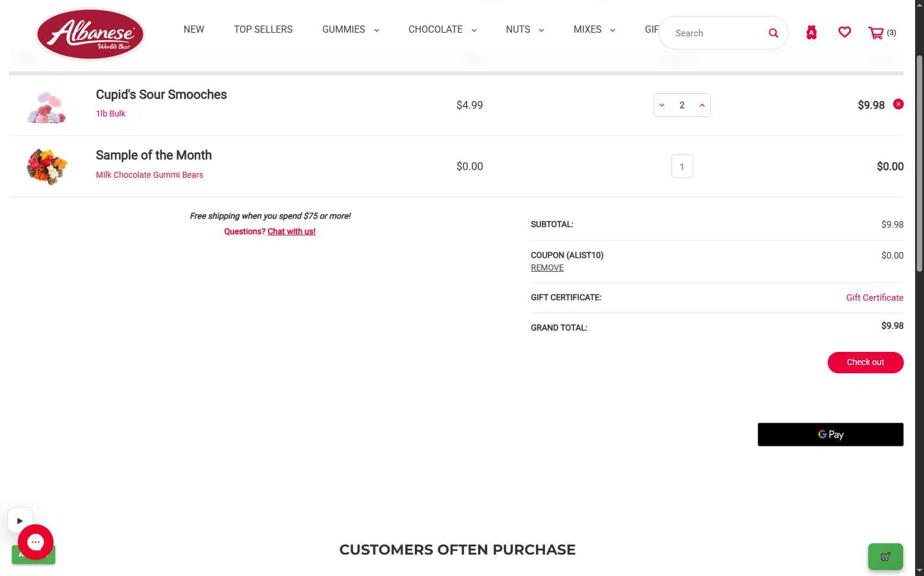Open Cupid's Sour Smooches product title
This screenshot has width=924, height=576.
(161, 95)
